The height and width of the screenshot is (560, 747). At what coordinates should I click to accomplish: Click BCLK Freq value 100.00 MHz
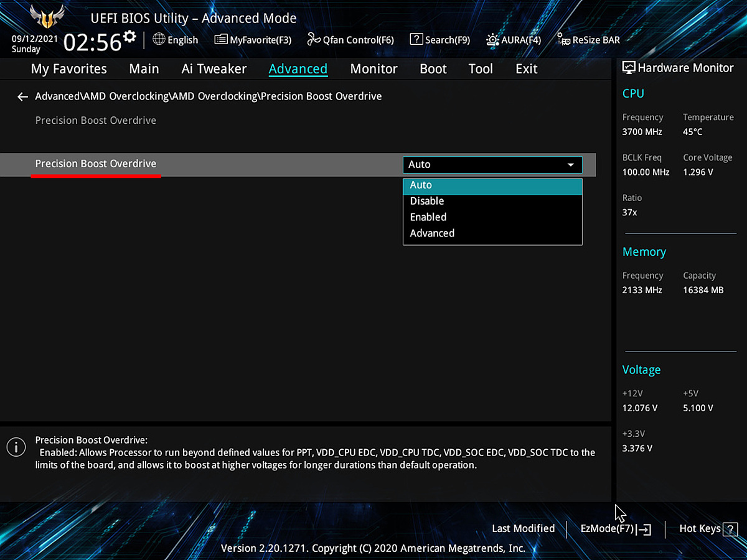(x=646, y=172)
